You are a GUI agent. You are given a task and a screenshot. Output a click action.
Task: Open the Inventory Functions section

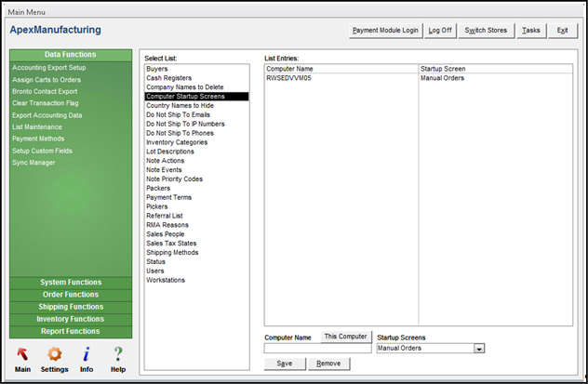[x=71, y=319]
